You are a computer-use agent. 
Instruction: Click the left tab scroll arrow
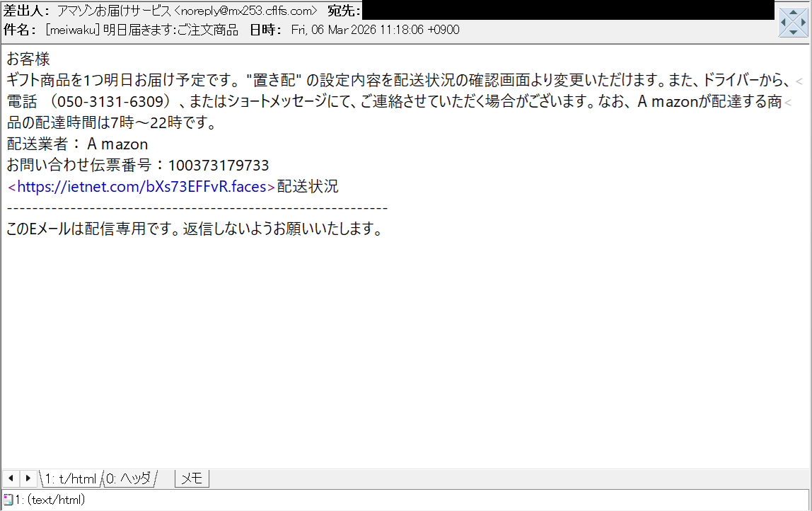point(11,478)
